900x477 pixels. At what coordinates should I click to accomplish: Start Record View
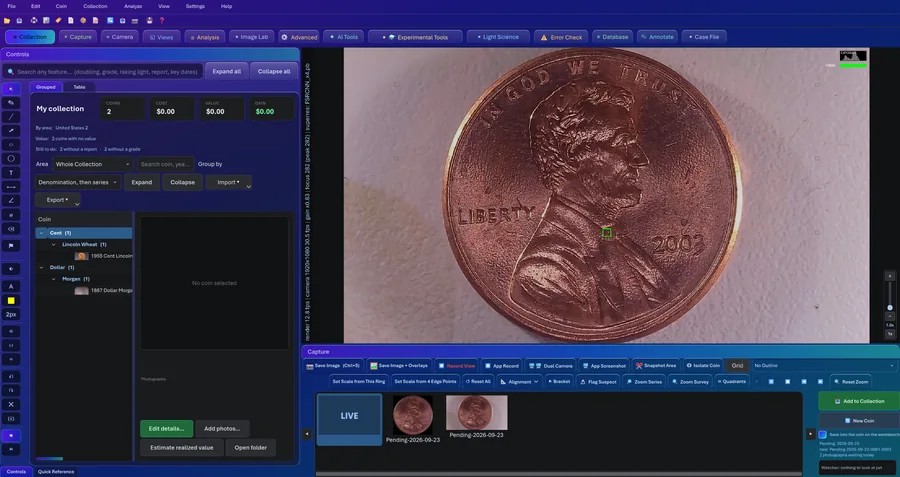click(456, 366)
